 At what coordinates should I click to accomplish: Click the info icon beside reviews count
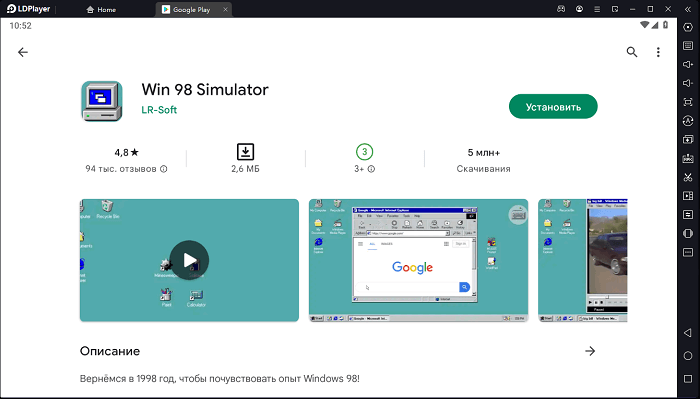pyautogui.click(x=164, y=169)
